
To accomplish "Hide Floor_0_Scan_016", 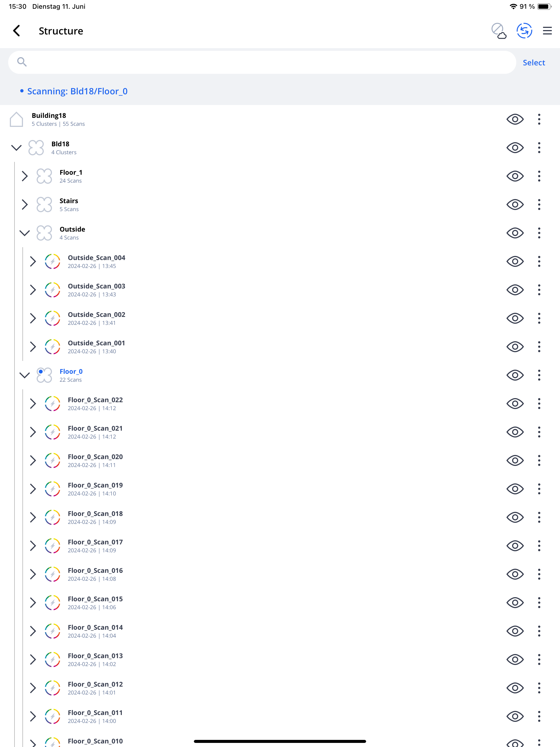I will coord(515,574).
